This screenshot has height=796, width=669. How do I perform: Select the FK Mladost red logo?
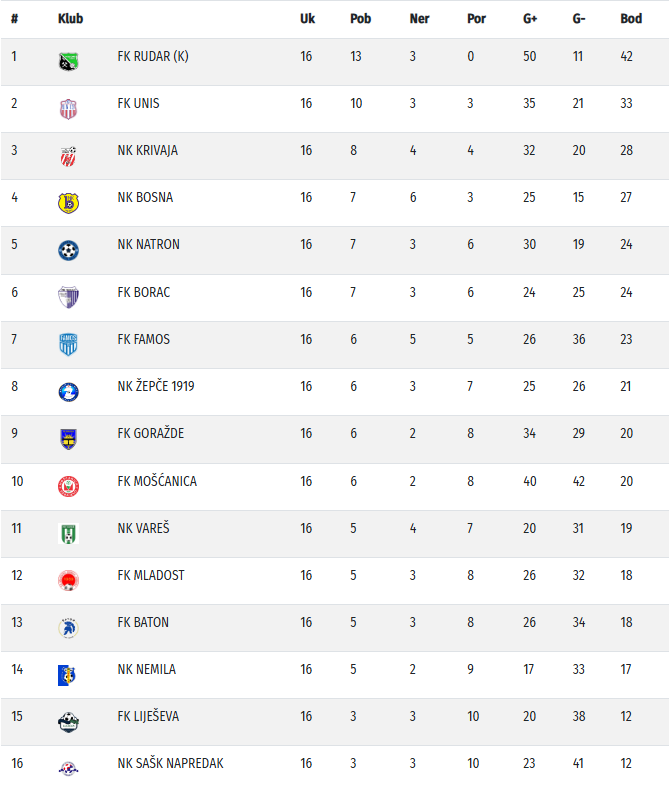(68, 580)
